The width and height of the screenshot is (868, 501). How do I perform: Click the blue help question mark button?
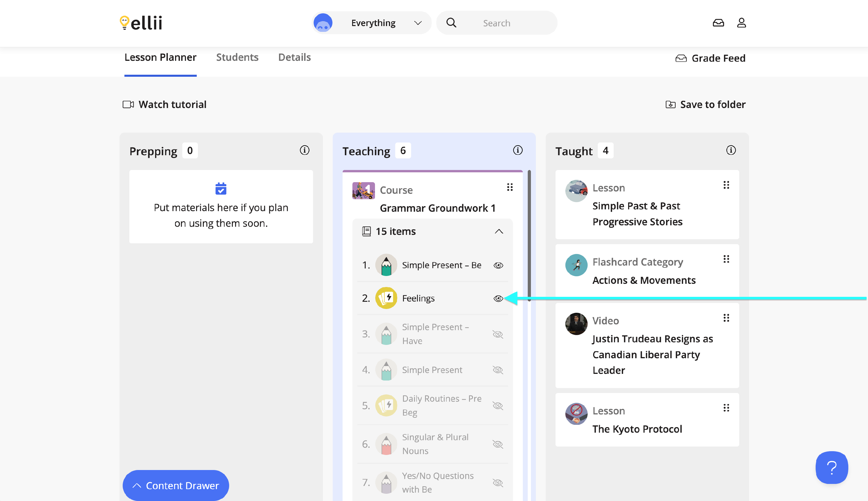pyautogui.click(x=831, y=467)
